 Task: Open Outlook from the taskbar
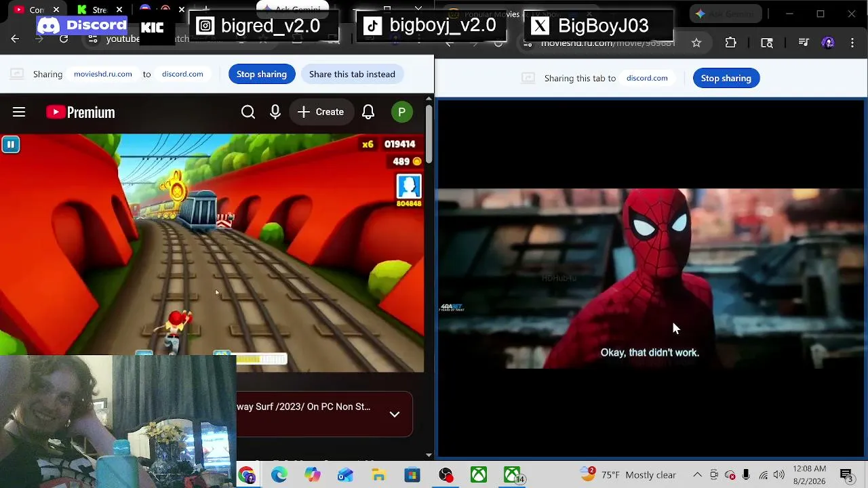pyautogui.click(x=346, y=474)
